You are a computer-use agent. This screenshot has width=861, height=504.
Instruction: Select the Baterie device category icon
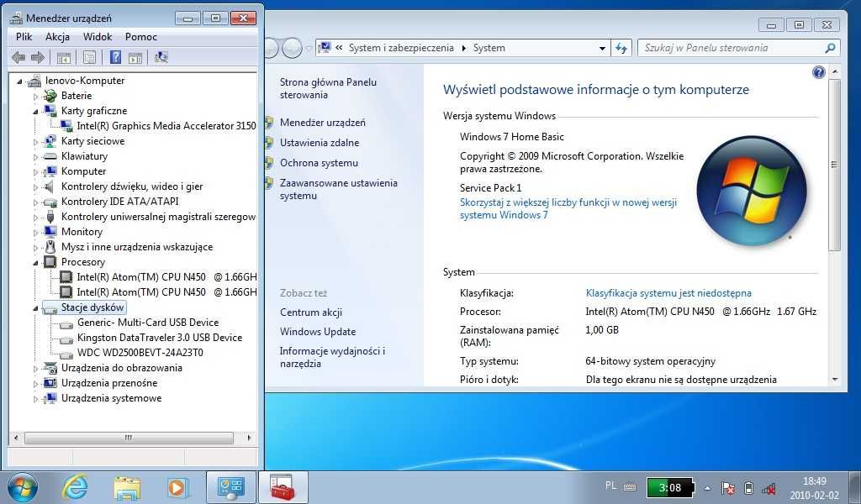(50, 96)
